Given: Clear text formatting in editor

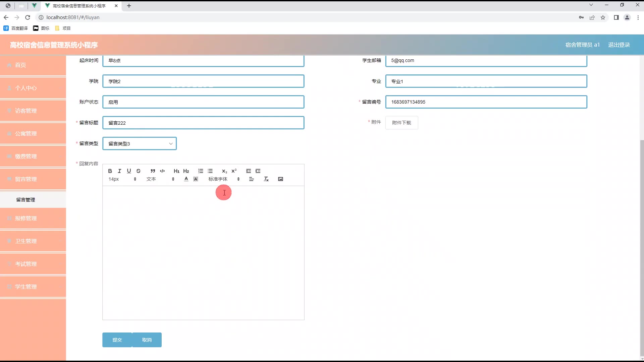Looking at the screenshot, I should coord(266,179).
